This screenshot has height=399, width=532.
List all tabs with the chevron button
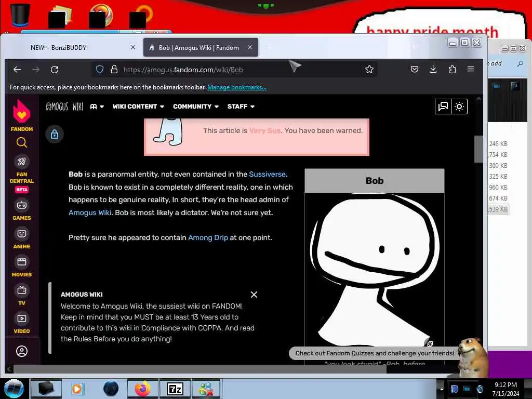pos(415,47)
